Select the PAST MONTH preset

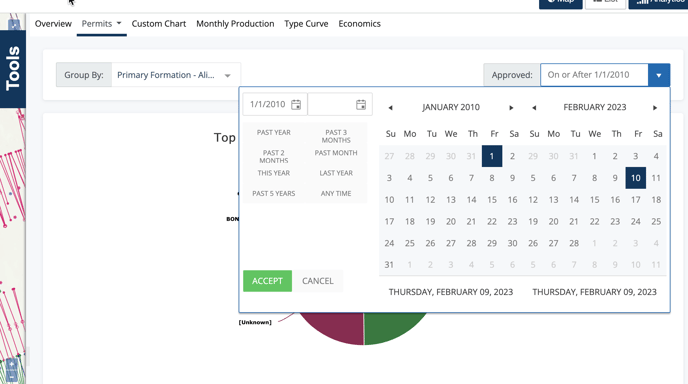point(336,153)
